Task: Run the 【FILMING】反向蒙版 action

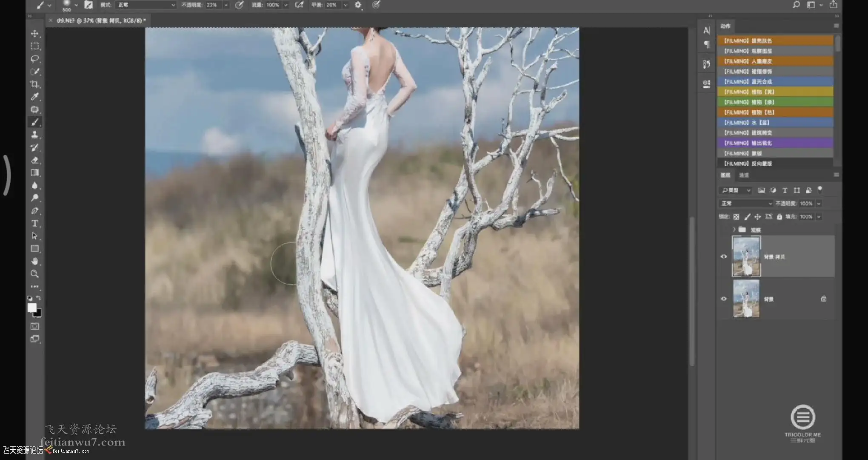Action: tap(775, 163)
